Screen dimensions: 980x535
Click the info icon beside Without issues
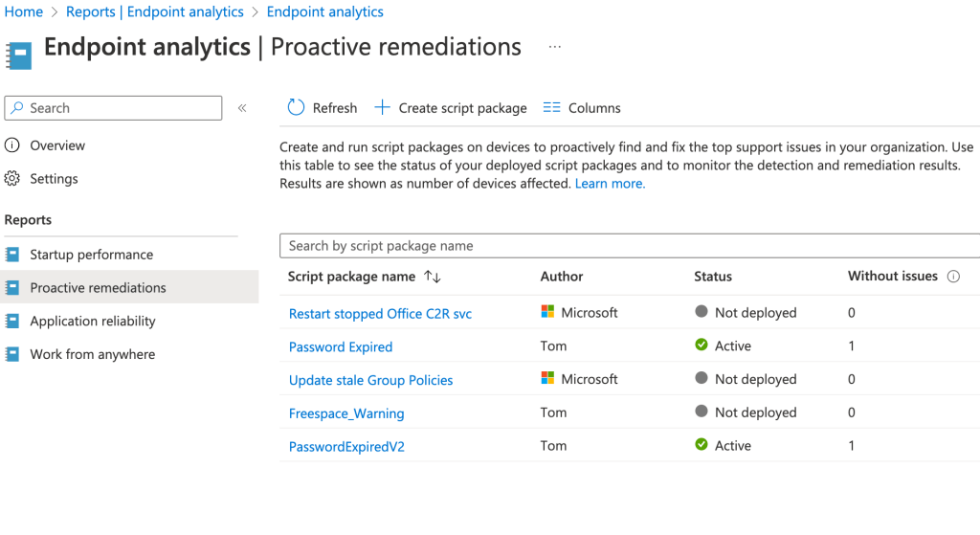953,277
